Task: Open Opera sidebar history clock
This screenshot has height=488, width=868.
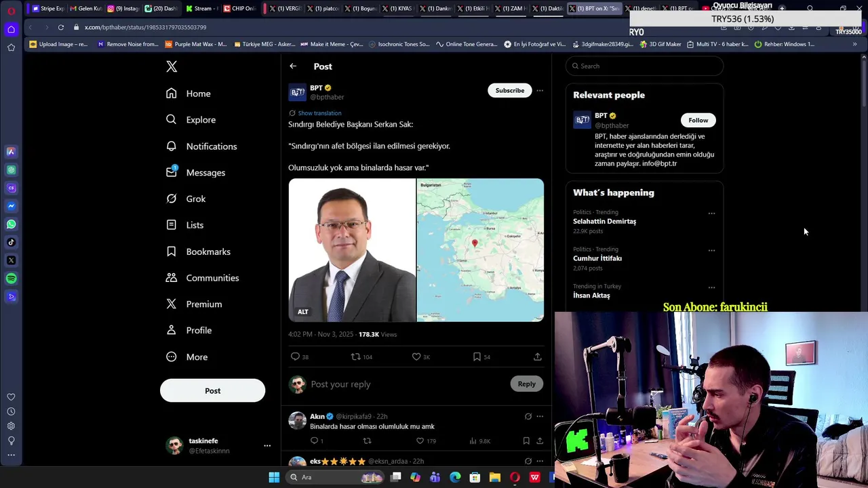Action: (x=11, y=412)
